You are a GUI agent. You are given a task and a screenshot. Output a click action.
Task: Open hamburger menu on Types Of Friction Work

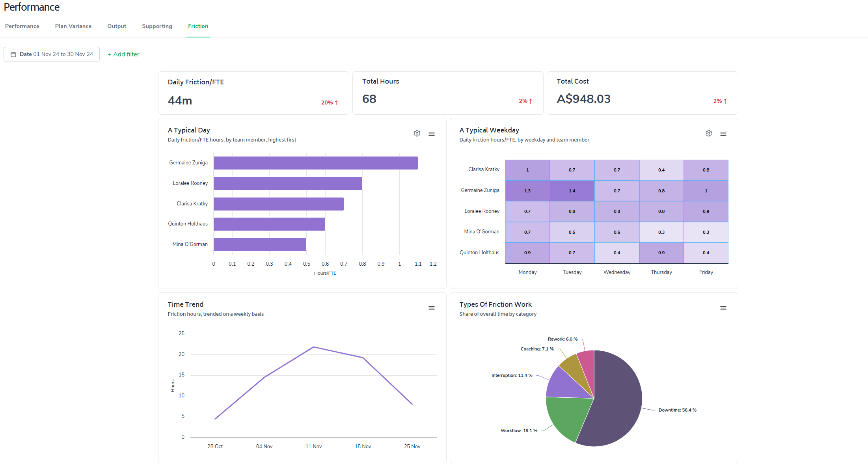(723, 308)
